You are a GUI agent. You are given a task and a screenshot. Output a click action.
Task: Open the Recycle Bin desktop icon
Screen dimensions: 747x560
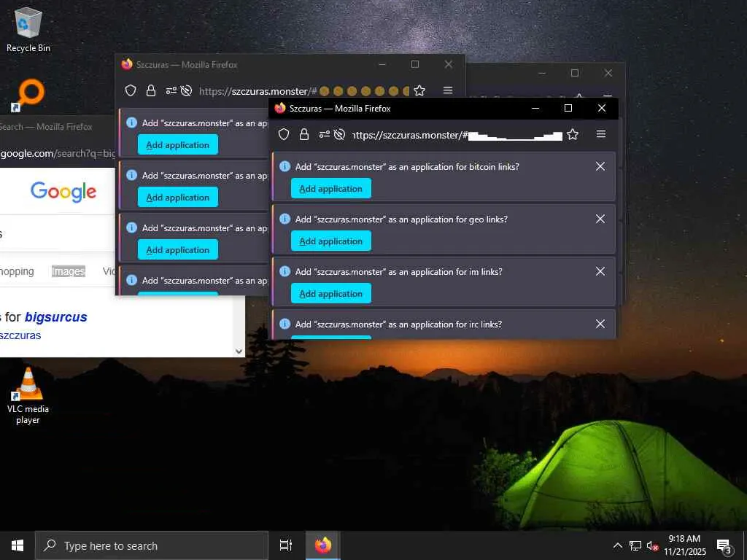coord(28,29)
